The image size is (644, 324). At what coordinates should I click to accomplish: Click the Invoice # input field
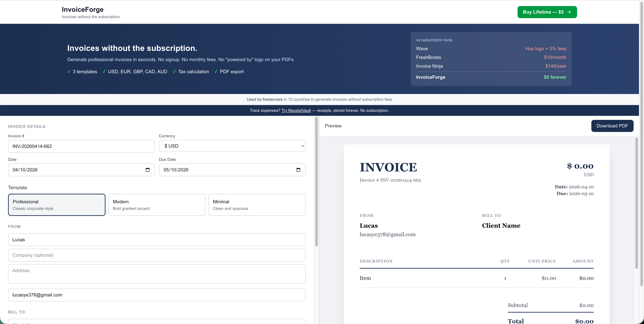click(81, 146)
